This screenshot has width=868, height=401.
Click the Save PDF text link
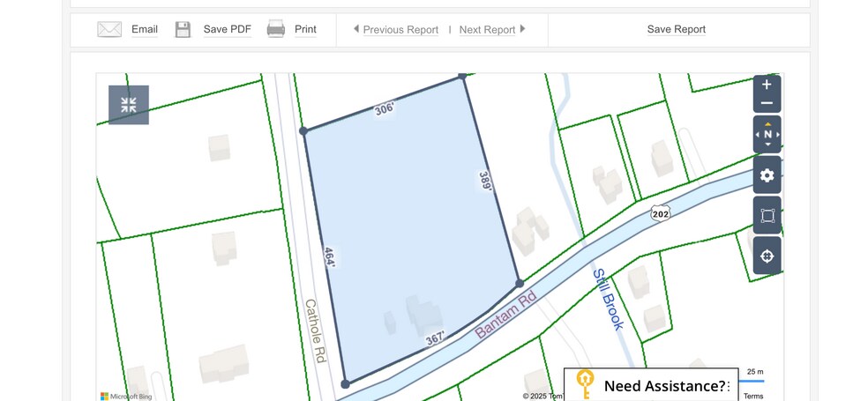coord(227,29)
